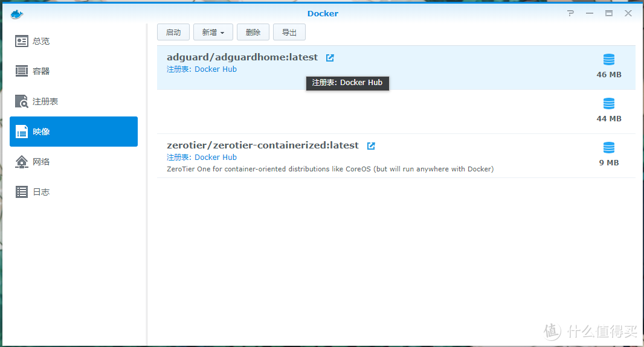Click the 导出 export button
The height and width of the screenshot is (347, 644).
point(289,32)
